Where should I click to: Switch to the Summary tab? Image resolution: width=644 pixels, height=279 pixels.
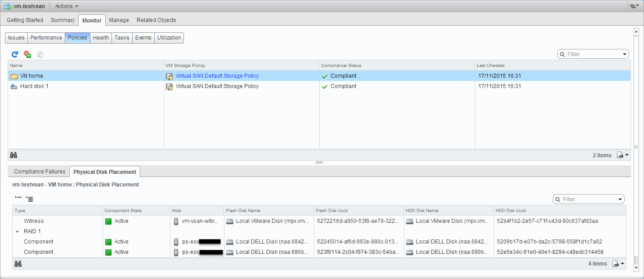pos(63,20)
